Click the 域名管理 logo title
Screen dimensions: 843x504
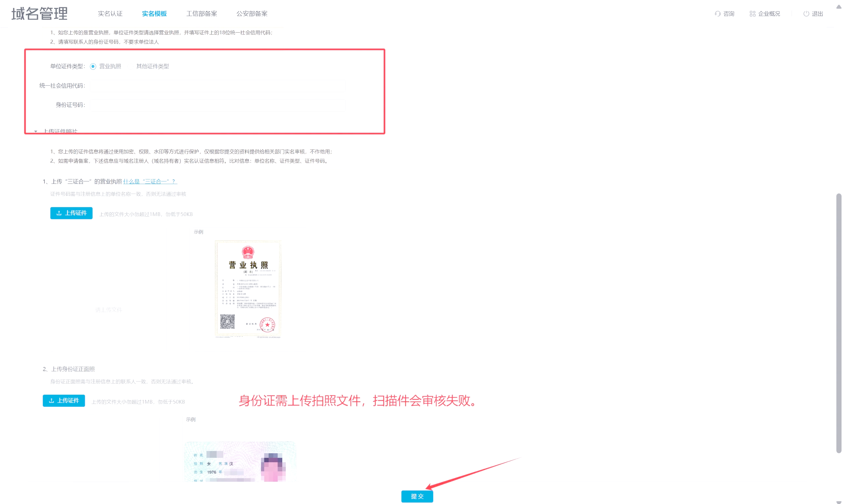pyautogui.click(x=40, y=13)
